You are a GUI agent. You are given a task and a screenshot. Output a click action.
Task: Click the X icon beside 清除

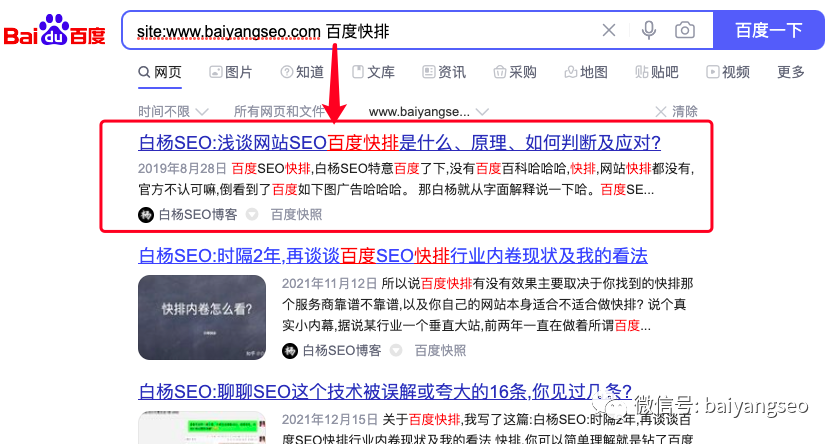[659, 111]
